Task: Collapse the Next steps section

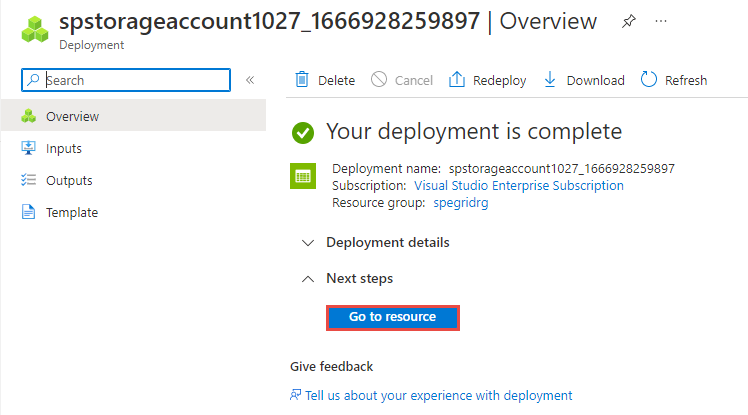Action: pyautogui.click(x=308, y=279)
